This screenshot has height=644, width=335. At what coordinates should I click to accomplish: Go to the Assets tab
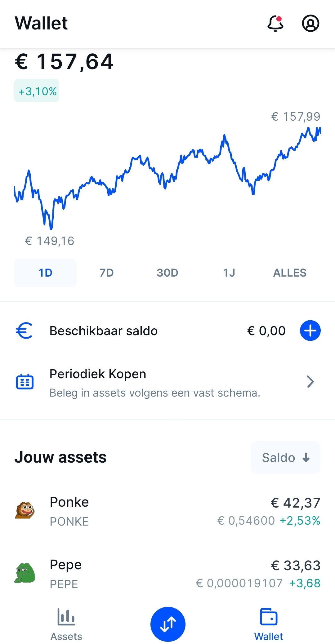(66, 624)
